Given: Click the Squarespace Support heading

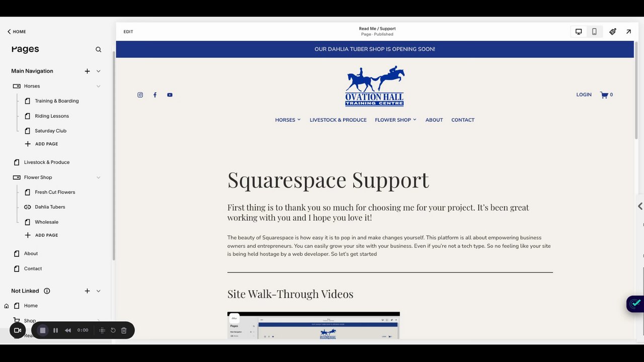Looking at the screenshot, I should coord(328,180).
